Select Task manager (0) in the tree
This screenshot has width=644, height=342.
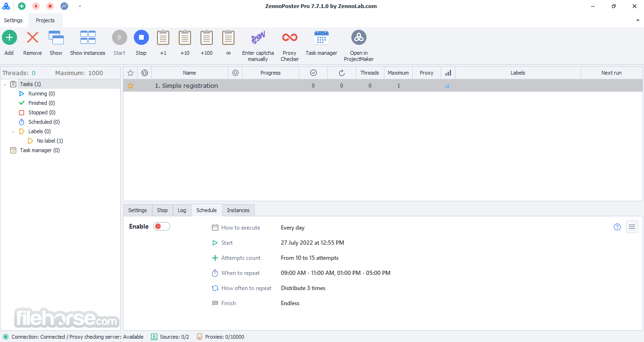pyautogui.click(x=40, y=150)
